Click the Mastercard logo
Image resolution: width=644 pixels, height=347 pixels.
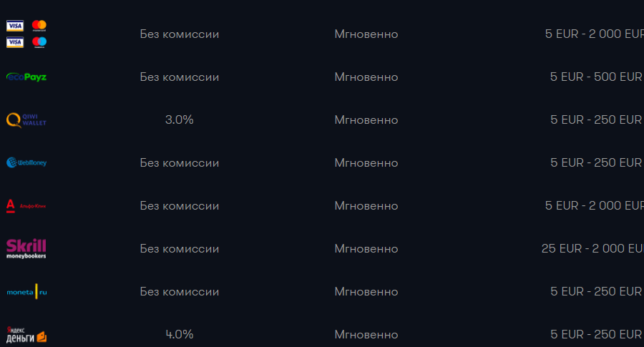(x=39, y=26)
